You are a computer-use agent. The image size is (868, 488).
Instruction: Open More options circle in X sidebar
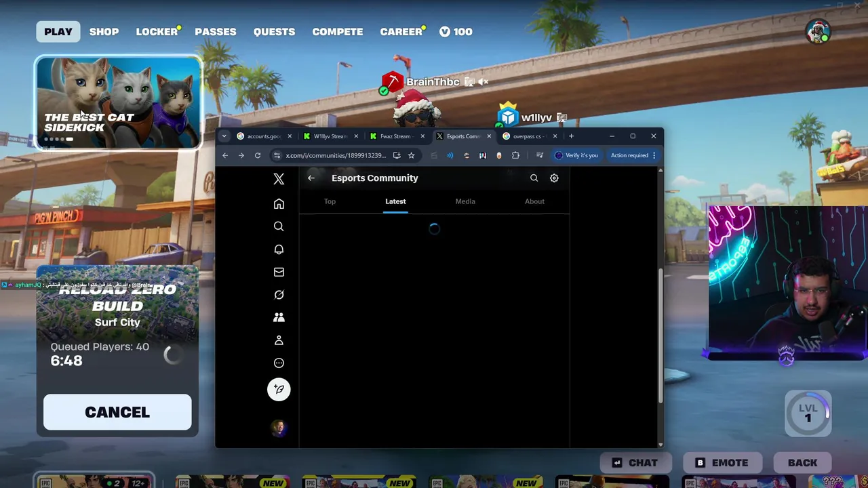[x=279, y=363]
